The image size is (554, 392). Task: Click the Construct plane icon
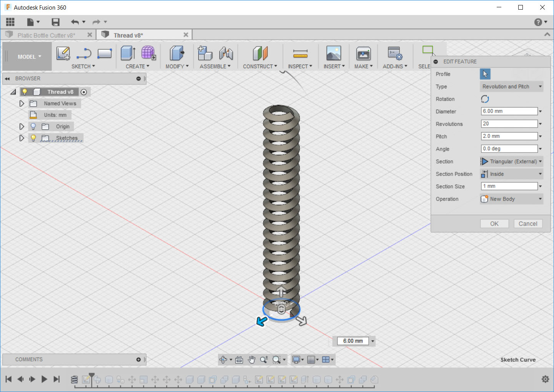coord(260,53)
